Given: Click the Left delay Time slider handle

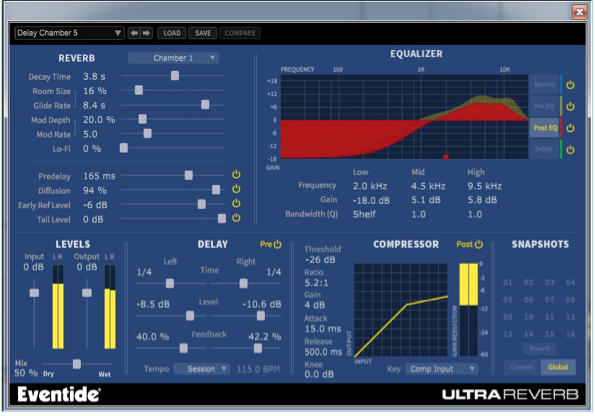Looking at the screenshot, I should [x=170, y=283].
